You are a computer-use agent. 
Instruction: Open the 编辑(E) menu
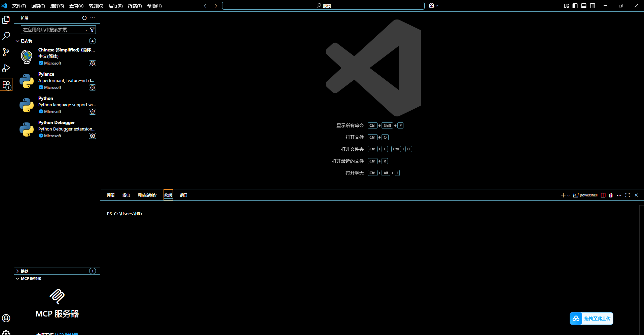coord(38,6)
